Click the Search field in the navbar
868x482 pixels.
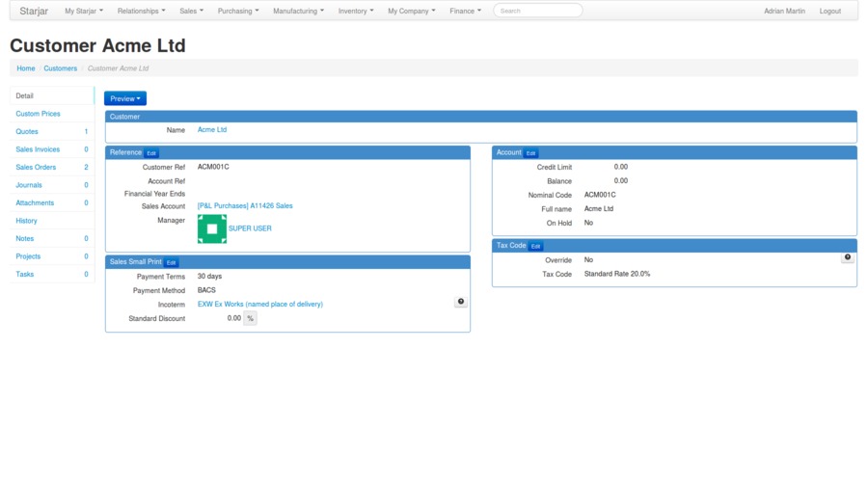[x=537, y=11]
